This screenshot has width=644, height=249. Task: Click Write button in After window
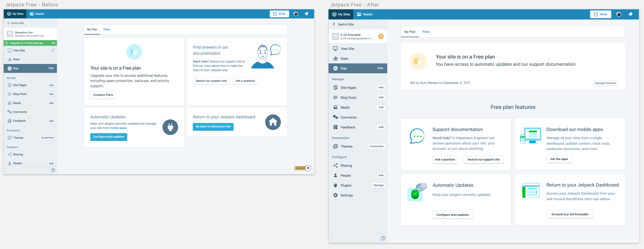point(601,14)
